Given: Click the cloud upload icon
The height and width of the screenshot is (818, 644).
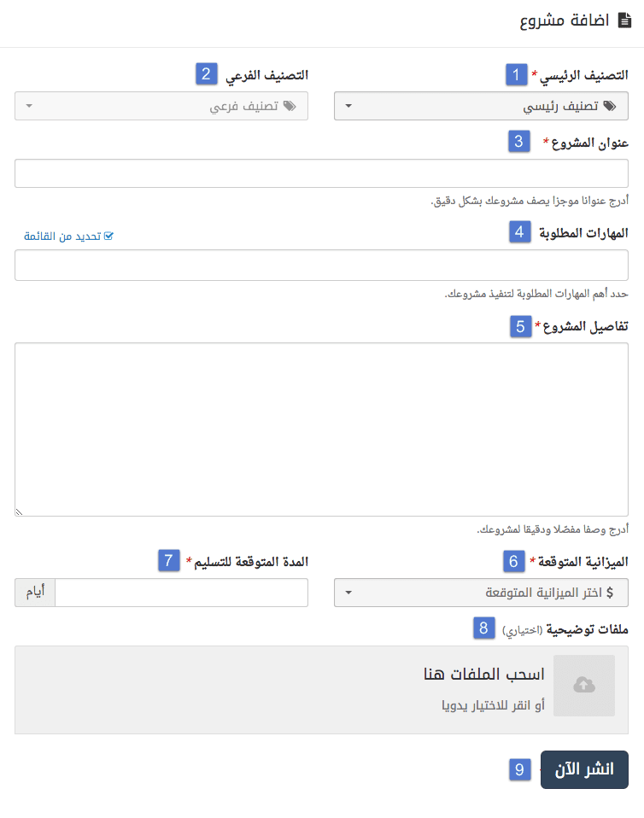Looking at the screenshot, I should (x=584, y=685).
